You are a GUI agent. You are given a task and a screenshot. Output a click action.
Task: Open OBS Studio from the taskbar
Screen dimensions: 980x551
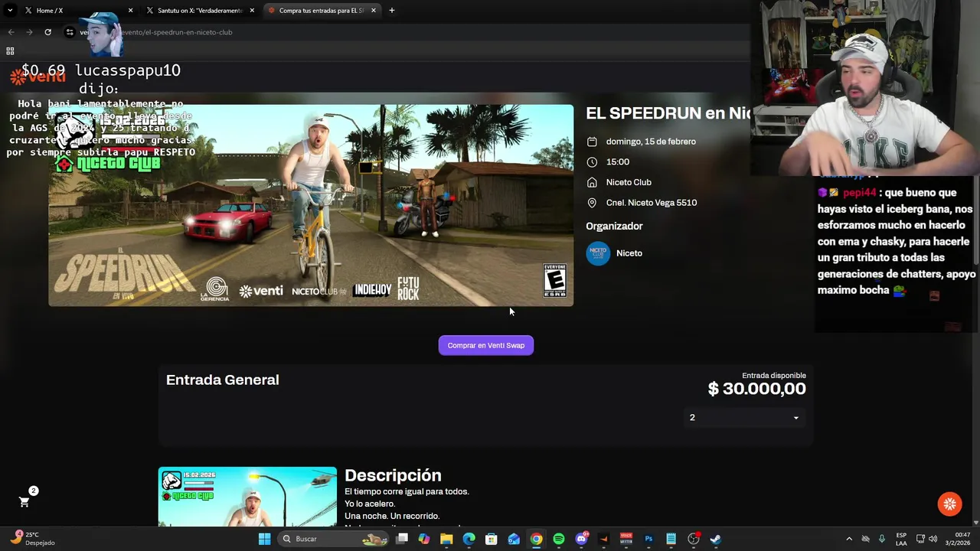[694, 539]
